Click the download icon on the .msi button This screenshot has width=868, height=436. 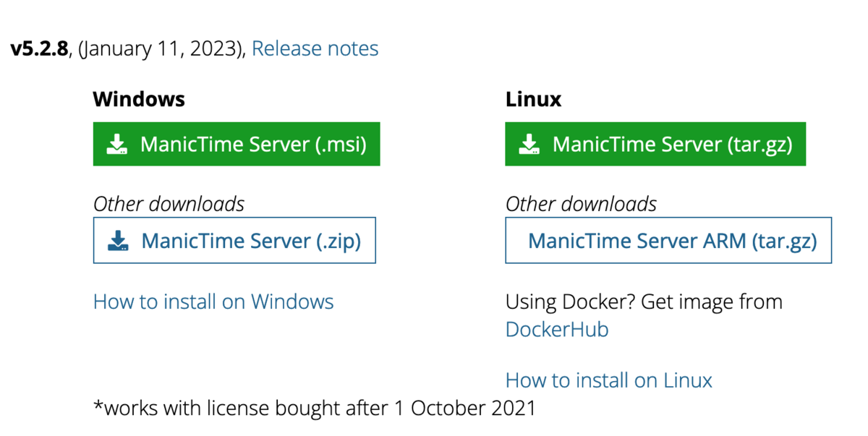click(117, 145)
